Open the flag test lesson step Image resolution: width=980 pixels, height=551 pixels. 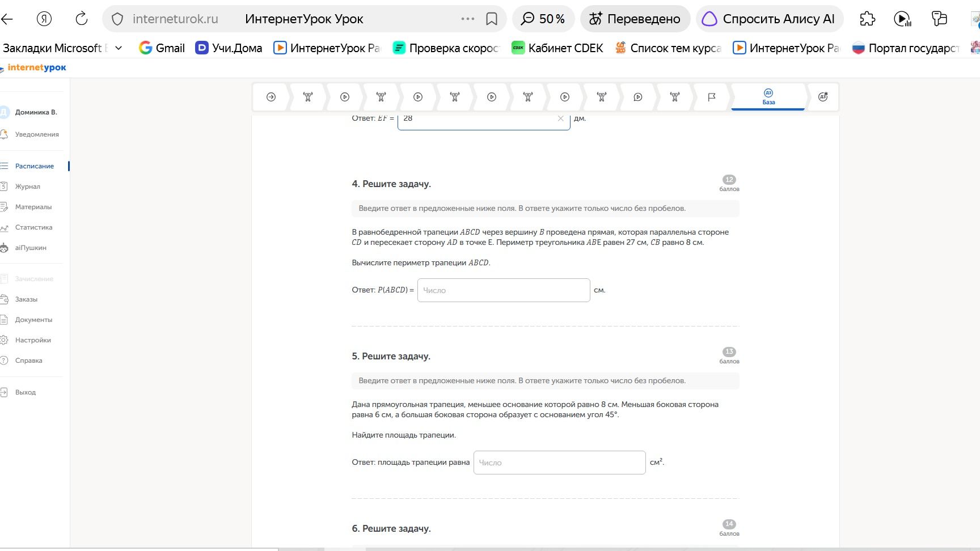[x=712, y=97]
